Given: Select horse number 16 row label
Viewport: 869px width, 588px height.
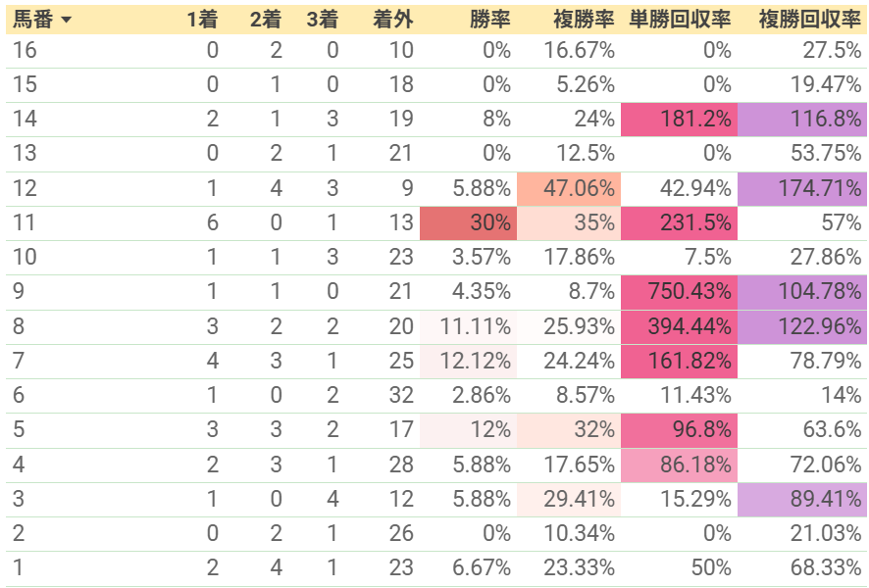Looking at the screenshot, I should 25,50.
